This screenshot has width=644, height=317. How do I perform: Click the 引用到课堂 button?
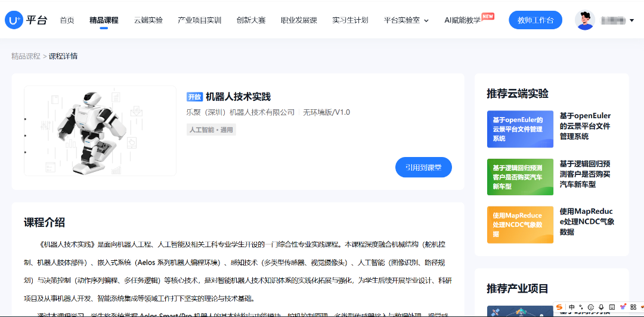(x=423, y=167)
